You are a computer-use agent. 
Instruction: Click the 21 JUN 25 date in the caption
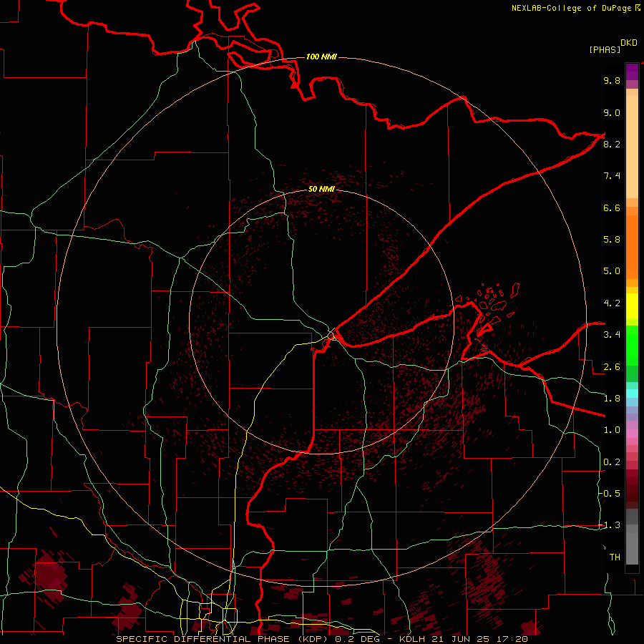(460, 639)
